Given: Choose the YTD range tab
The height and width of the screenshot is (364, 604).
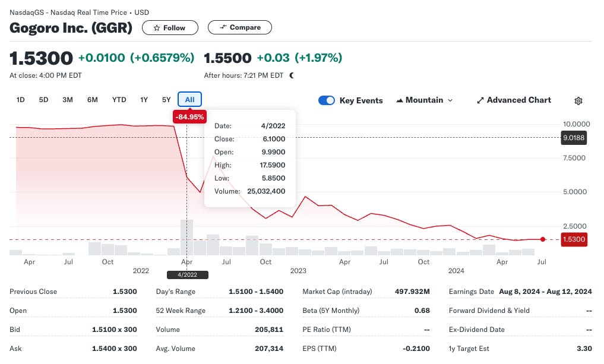Looking at the screenshot, I should (x=119, y=100).
